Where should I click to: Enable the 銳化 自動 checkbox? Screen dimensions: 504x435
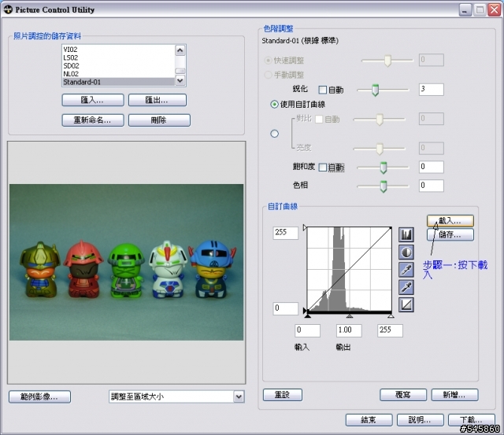(322, 90)
